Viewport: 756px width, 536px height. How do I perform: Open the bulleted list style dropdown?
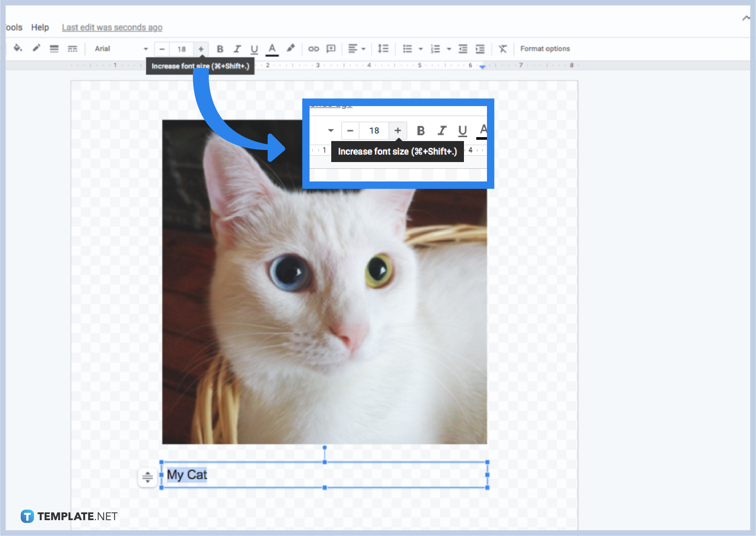(x=421, y=49)
